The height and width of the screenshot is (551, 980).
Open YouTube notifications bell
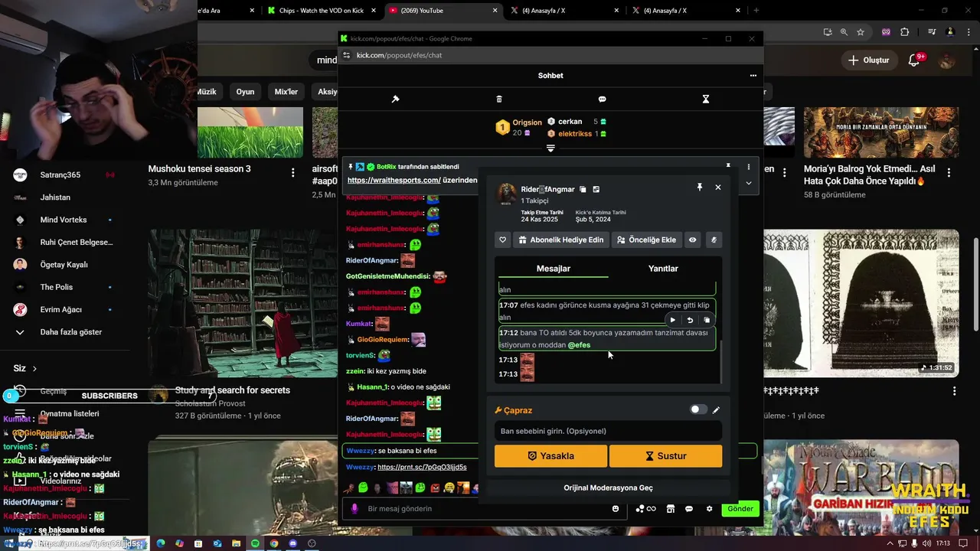[x=913, y=60]
